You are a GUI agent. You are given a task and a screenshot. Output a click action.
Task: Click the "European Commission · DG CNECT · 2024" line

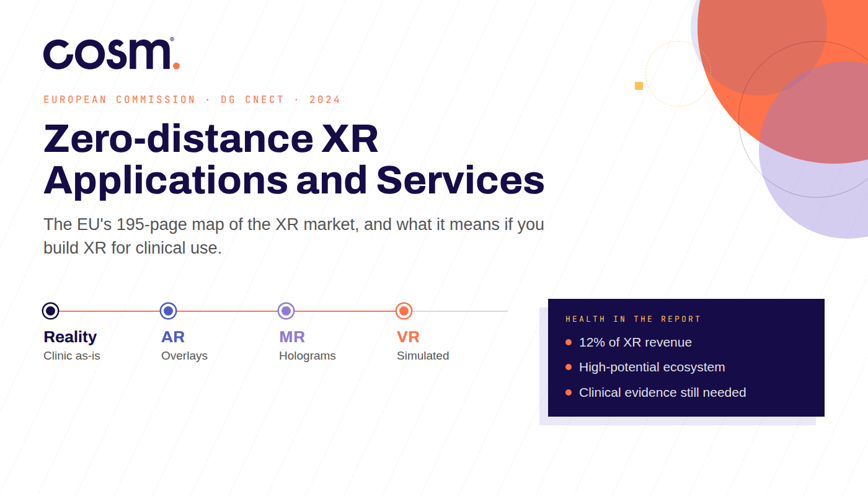coord(192,99)
